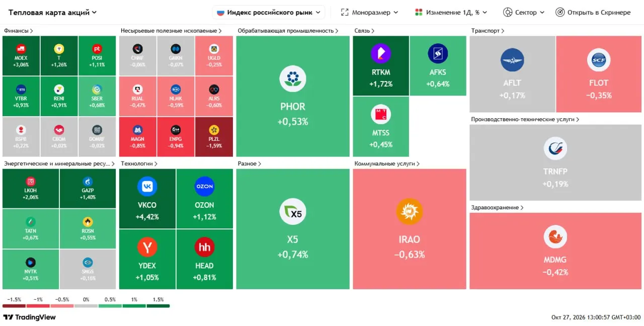The image size is (644, 326).
Task: Click the YDEX Yandex logo
Action: point(147,247)
